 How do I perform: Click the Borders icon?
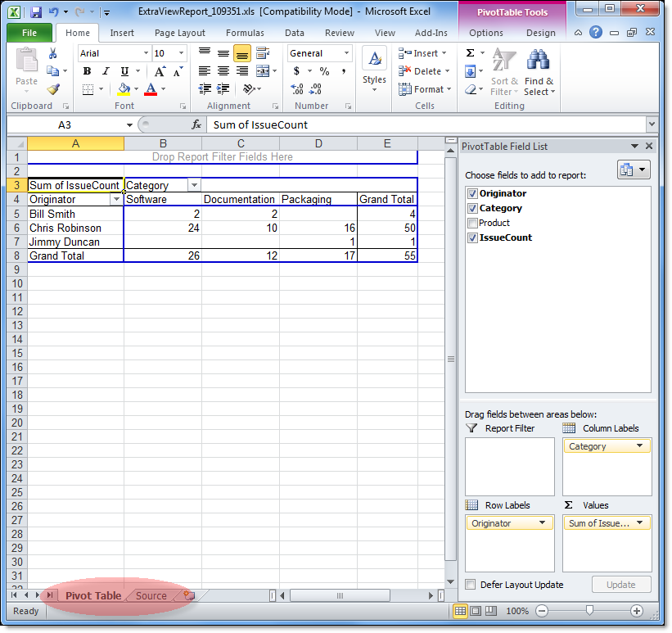point(88,89)
